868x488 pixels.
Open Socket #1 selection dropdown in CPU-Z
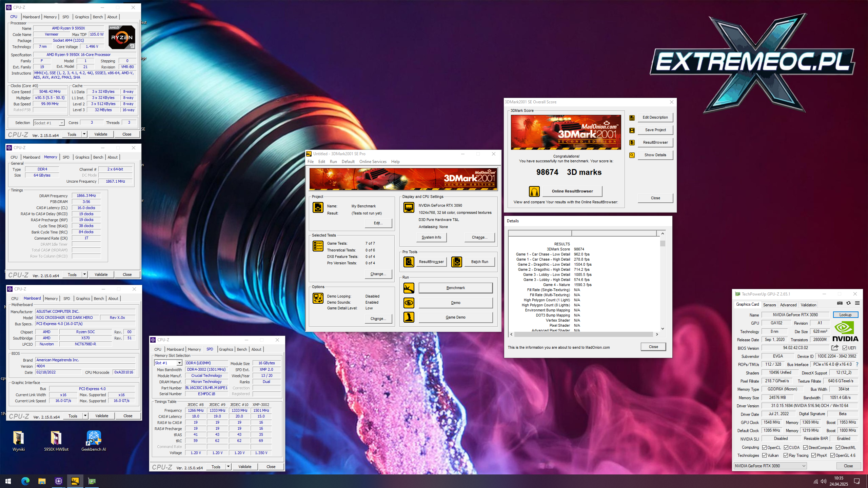49,123
